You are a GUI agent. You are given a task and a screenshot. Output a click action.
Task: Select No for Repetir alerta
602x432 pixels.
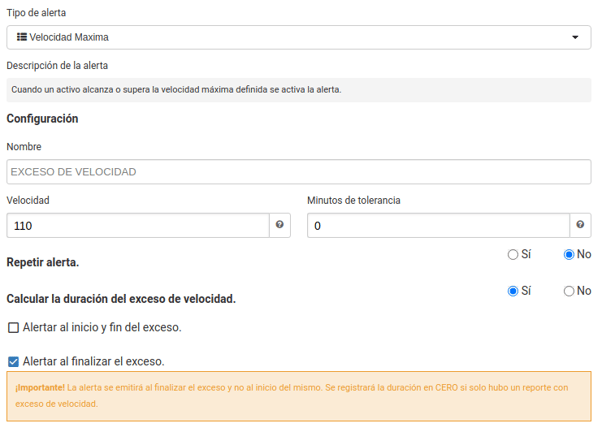[x=569, y=255]
